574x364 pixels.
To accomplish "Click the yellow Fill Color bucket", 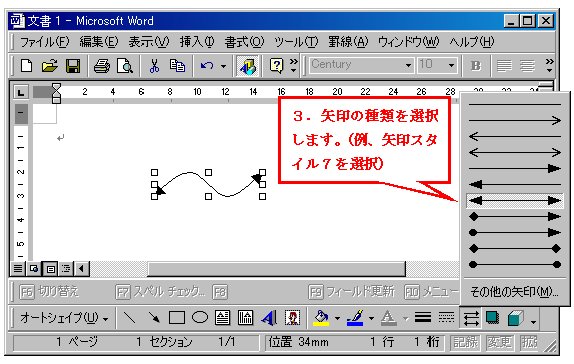I will 321,317.
